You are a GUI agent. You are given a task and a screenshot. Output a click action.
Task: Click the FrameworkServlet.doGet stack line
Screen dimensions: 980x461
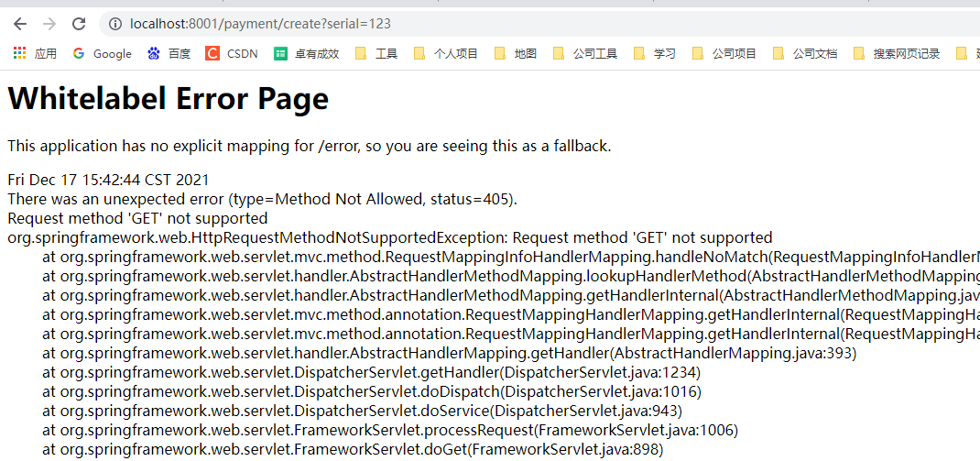[354, 450]
